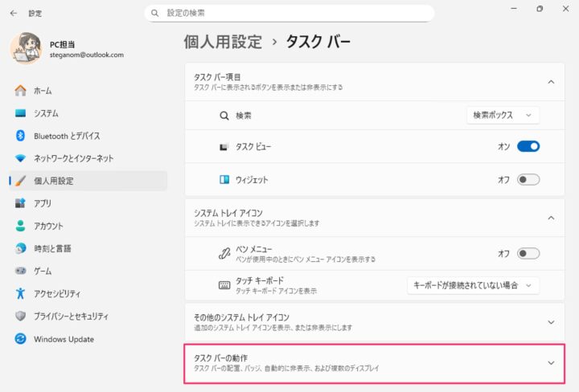Viewport: 579px width, 392px height.
Task: Open the Bluetooth とデバイス icon
Action: (x=20, y=136)
